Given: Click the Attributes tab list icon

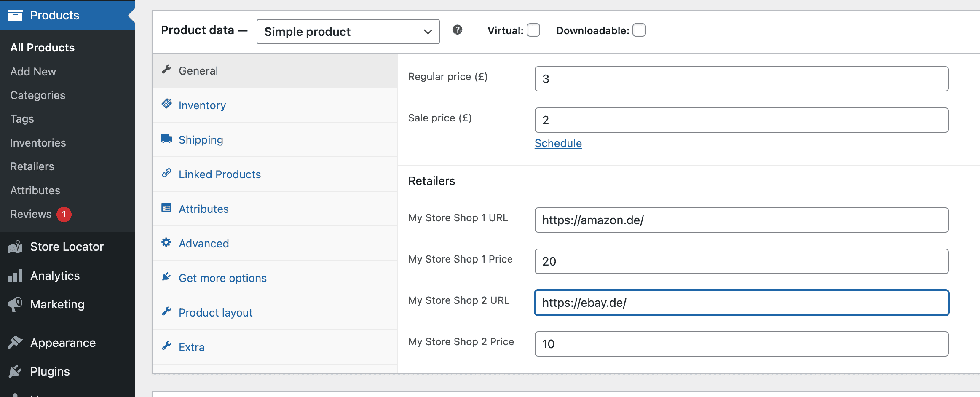Looking at the screenshot, I should 166,208.
